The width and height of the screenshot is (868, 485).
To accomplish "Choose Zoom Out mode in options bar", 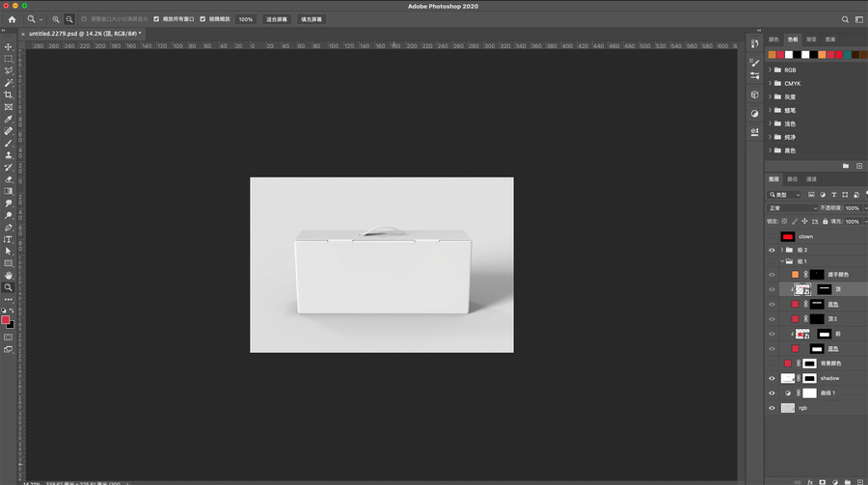I will (x=69, y=19).
